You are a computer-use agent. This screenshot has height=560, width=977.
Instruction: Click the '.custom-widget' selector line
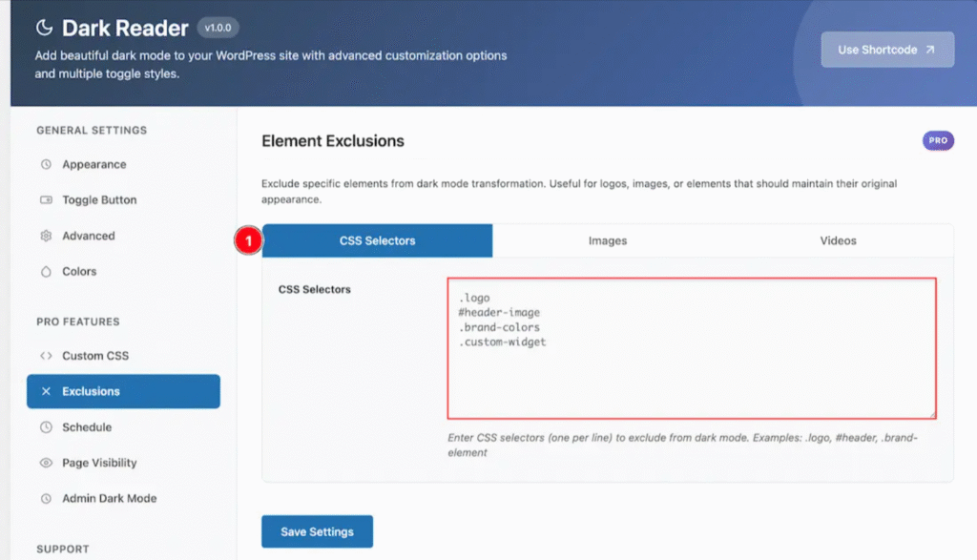coord(502,342)
